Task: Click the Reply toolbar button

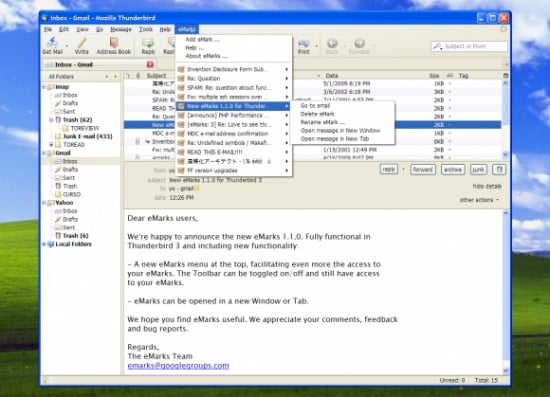Action: click(x=148, y=46)
